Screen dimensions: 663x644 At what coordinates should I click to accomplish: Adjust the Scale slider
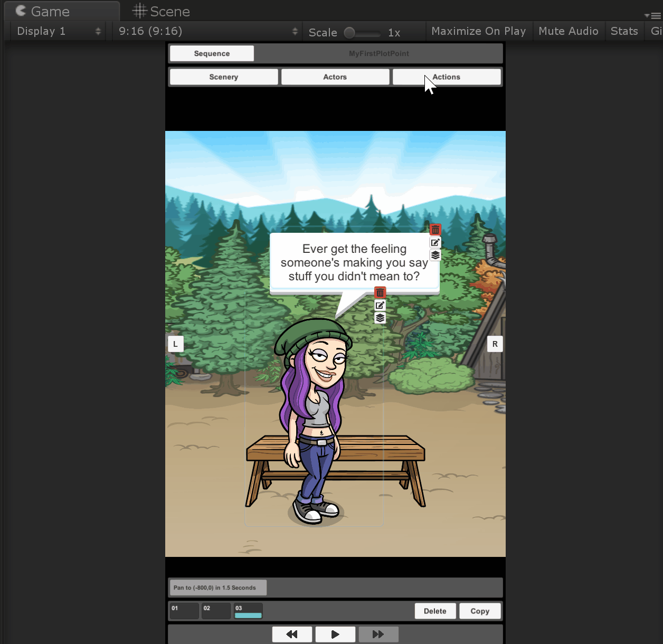349,32
